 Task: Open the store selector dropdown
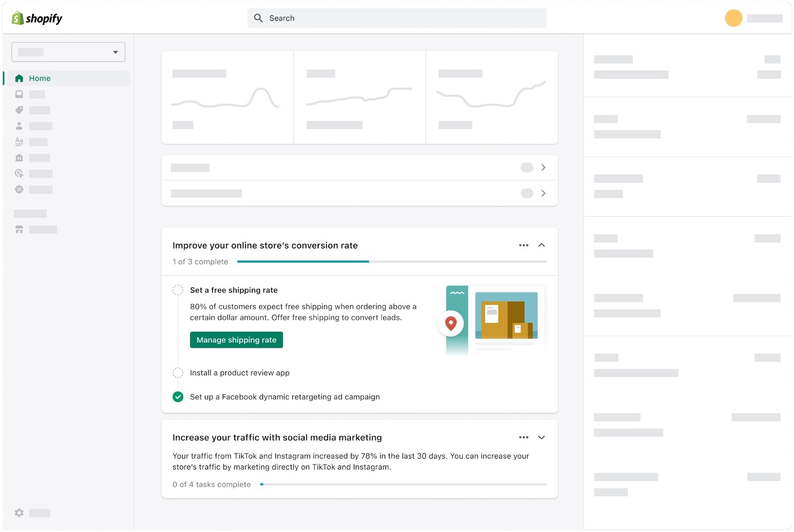[x=68, y=52]
